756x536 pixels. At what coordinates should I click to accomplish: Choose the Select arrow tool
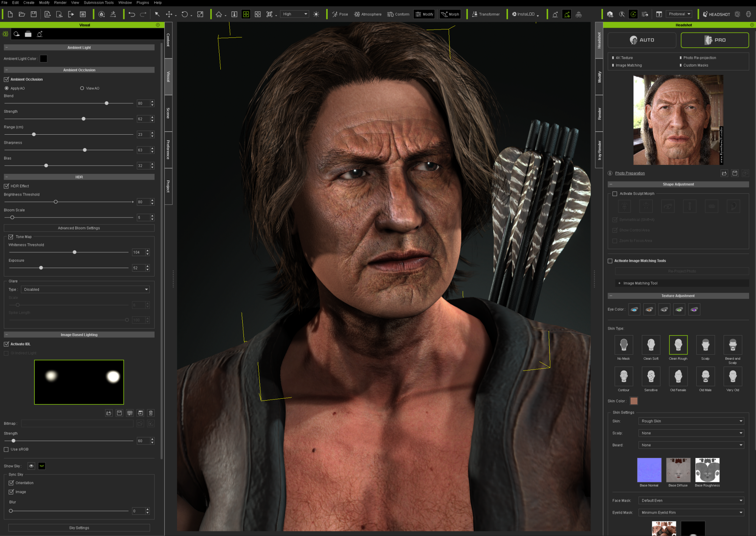click(x=157, y=14)
